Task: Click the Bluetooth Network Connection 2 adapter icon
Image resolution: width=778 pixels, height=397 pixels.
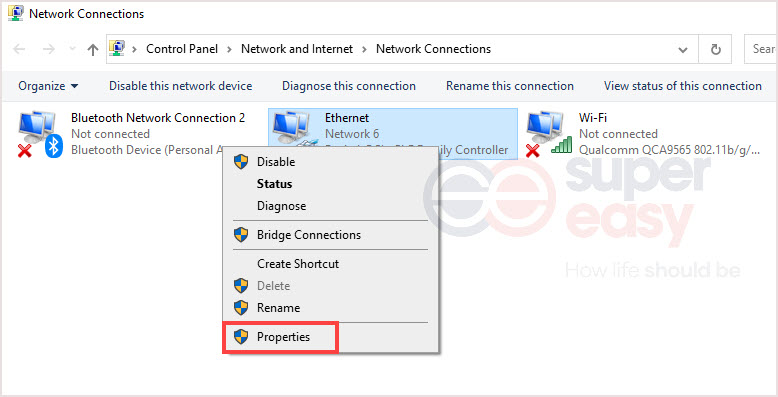Action: point(40,134)
